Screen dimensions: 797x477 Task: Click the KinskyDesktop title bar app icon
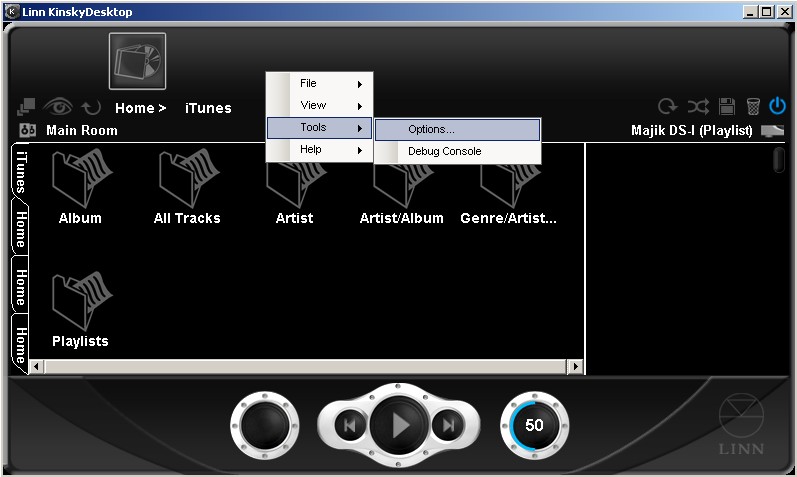(x=12, y=11)
